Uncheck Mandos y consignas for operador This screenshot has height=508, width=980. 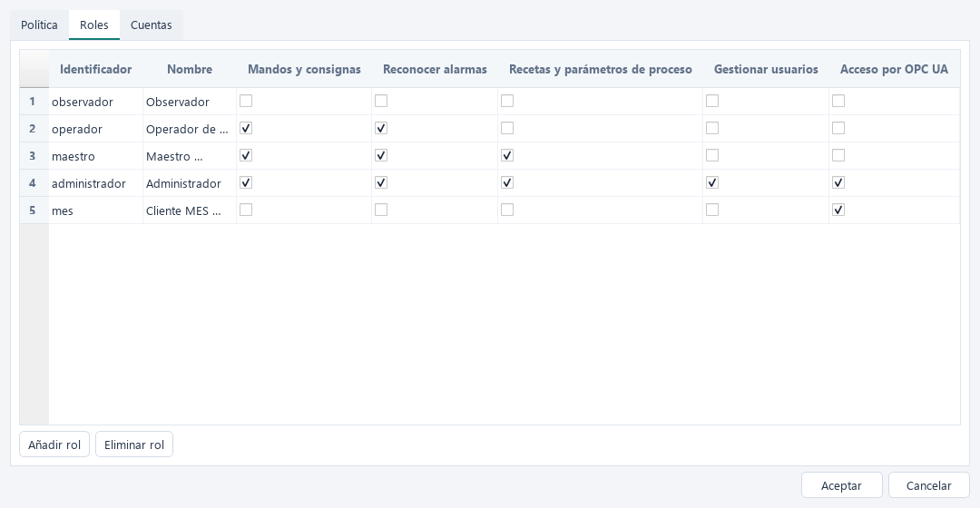(x=246, y=128)
